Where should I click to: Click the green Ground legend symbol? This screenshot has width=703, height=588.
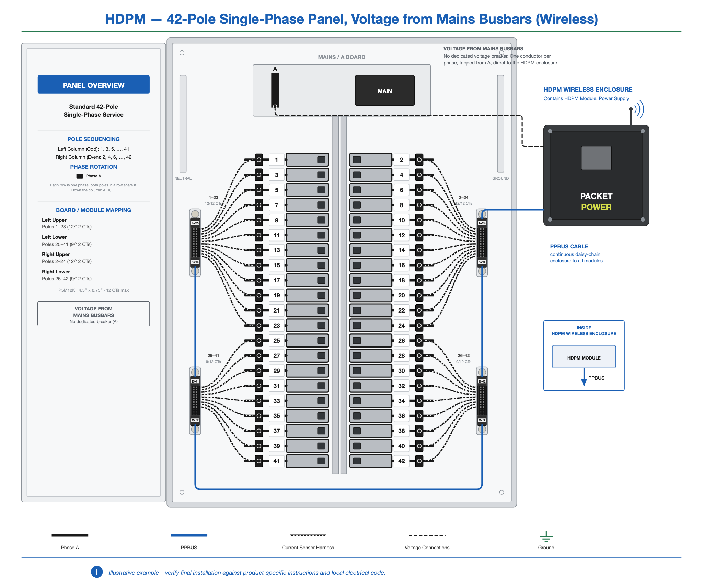[x=546, y=537]
